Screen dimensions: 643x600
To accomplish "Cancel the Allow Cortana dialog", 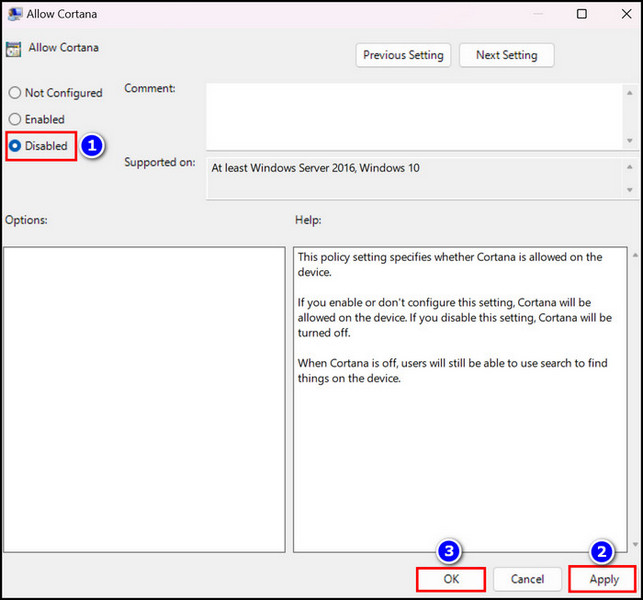I will pyautogui.click(x=527, y=579).
